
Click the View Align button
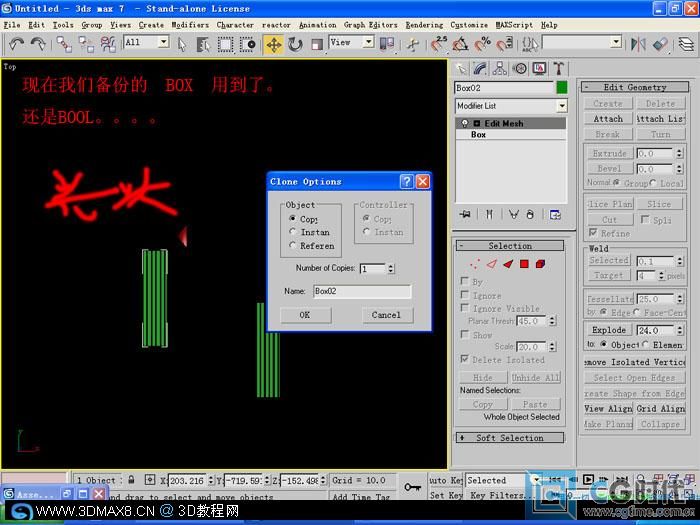[608, 408]
